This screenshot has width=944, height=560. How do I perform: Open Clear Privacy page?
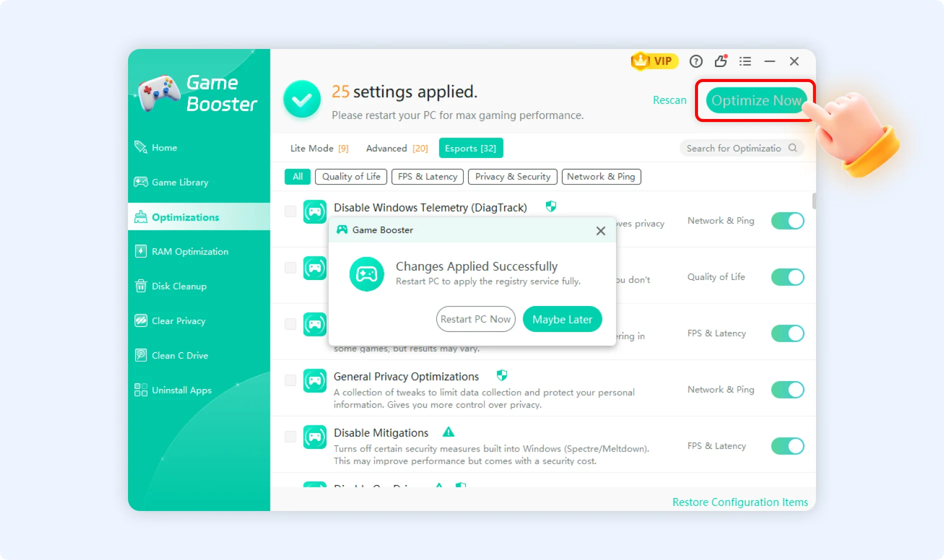(x=199, y=320)
